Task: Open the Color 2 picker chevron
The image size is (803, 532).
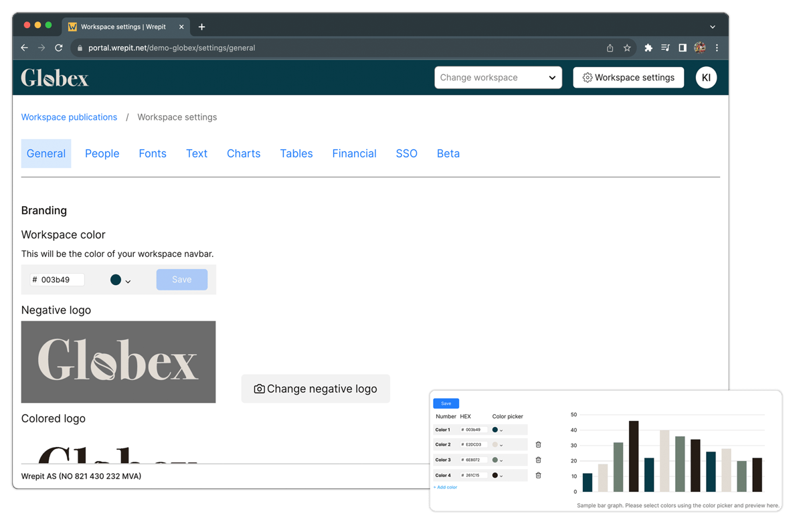Action: coord(501,445)
